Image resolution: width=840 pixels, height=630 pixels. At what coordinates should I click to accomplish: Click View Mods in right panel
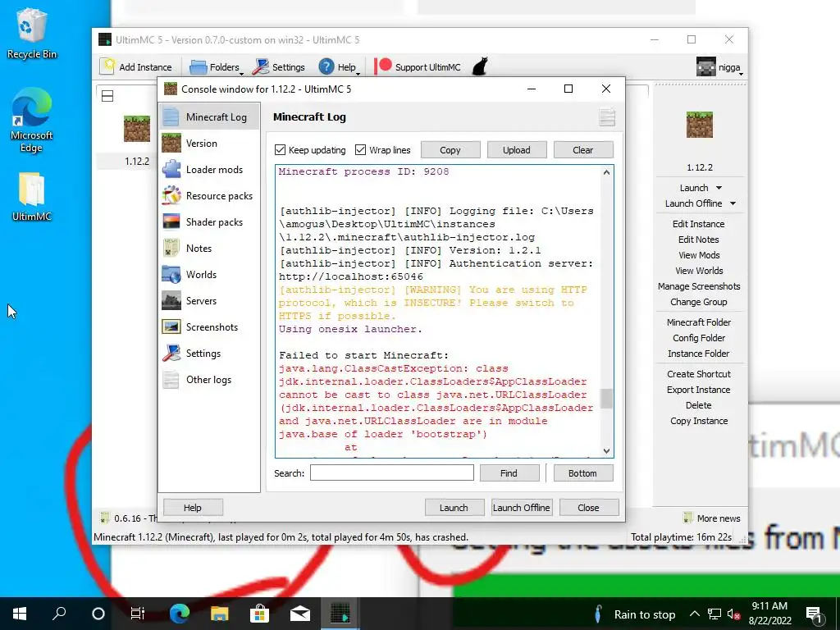[699, 255]
